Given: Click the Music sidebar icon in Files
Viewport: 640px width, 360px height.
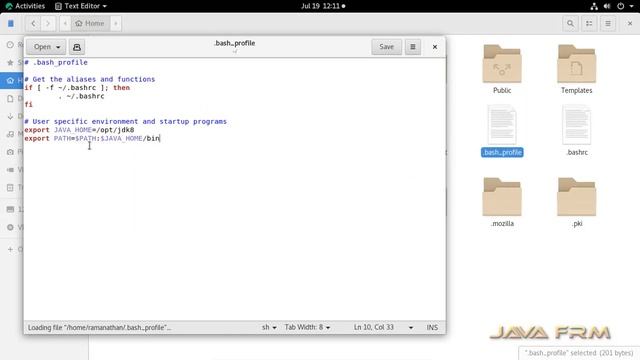Looking at the screenshot, I should [10, 134].
